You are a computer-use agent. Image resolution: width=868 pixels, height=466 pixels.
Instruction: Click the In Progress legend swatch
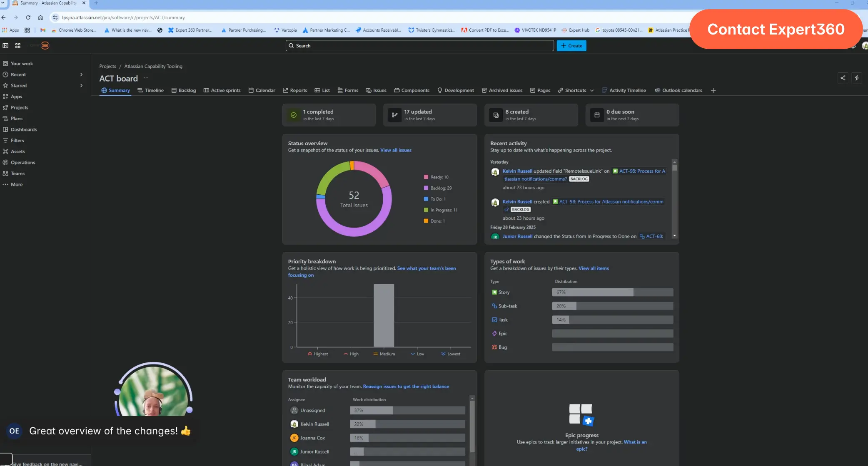point(426,210)
